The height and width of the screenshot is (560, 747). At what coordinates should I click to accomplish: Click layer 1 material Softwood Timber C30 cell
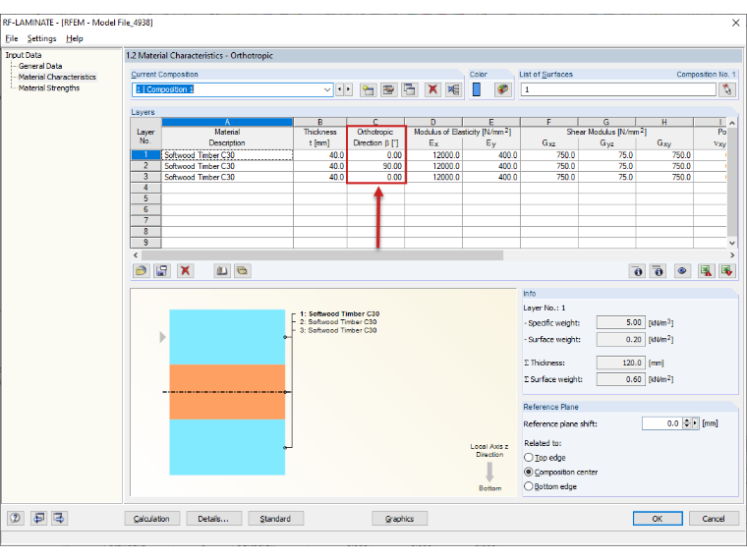[227, 155]
